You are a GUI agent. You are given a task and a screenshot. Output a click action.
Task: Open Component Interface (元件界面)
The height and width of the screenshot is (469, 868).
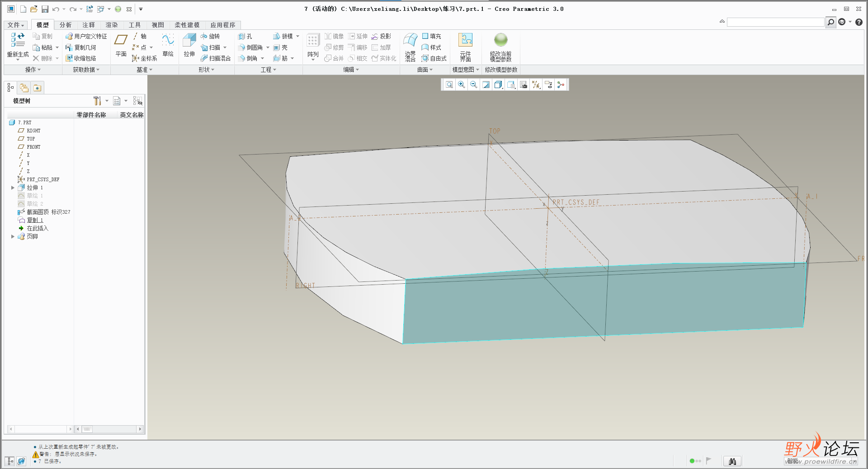465,47
